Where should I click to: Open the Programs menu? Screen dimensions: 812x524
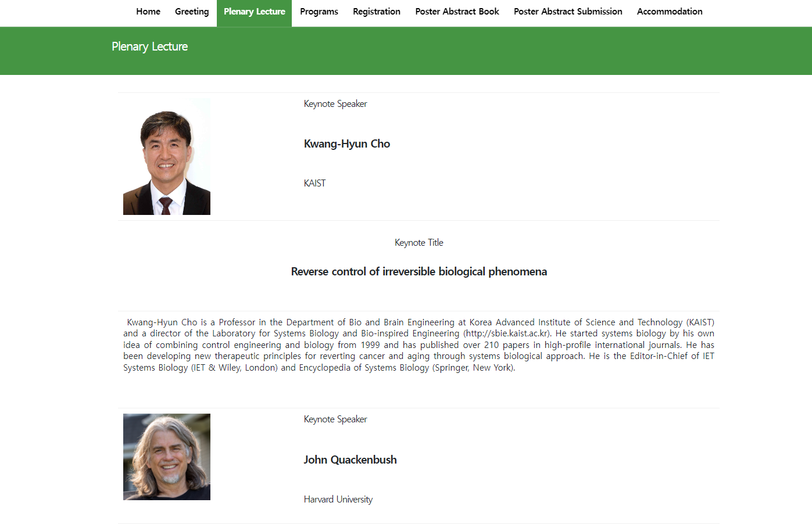pyautogui.click(x=319, y=12)
